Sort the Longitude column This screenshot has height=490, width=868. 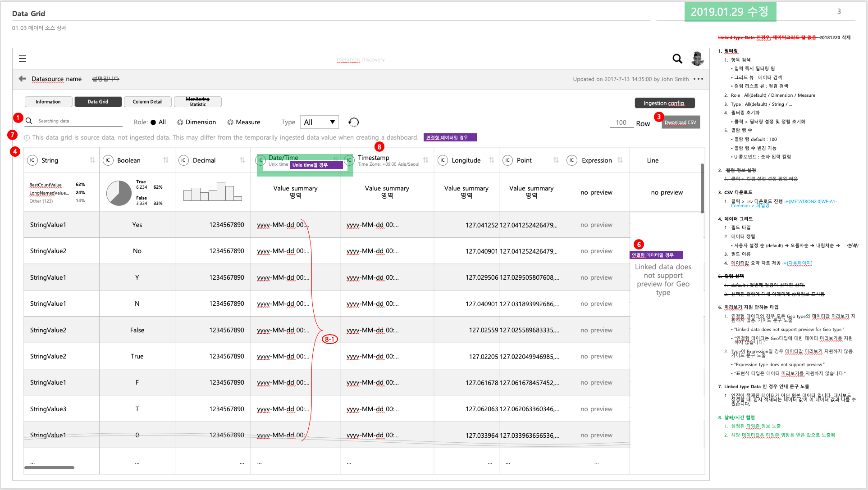[492, 160]
